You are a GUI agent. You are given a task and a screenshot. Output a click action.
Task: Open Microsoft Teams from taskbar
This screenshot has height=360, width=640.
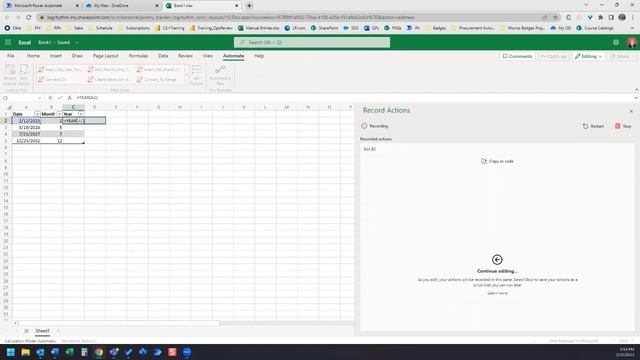coord(113,352)
